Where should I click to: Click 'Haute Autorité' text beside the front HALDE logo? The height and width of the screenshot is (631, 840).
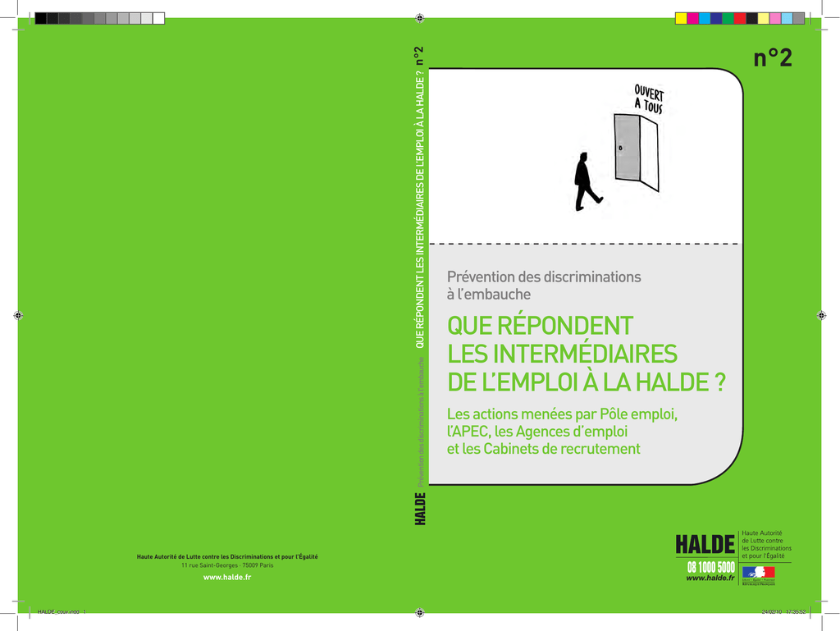click(762, 533)
